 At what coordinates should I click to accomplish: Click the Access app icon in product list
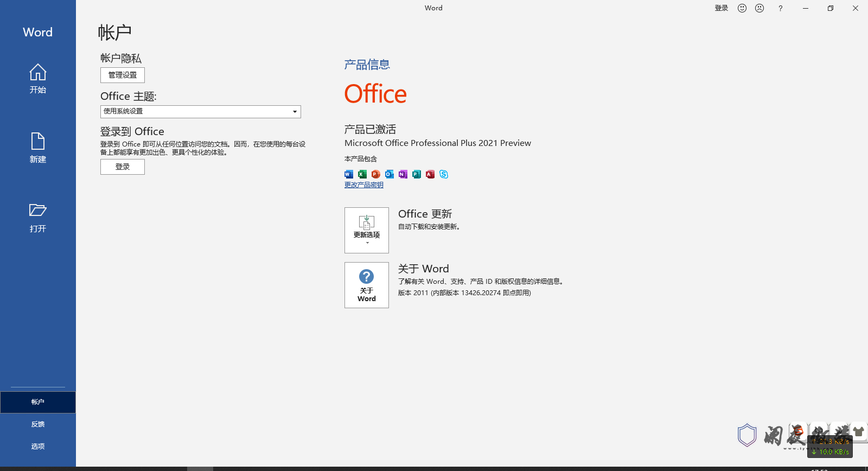tap(430, 174)
